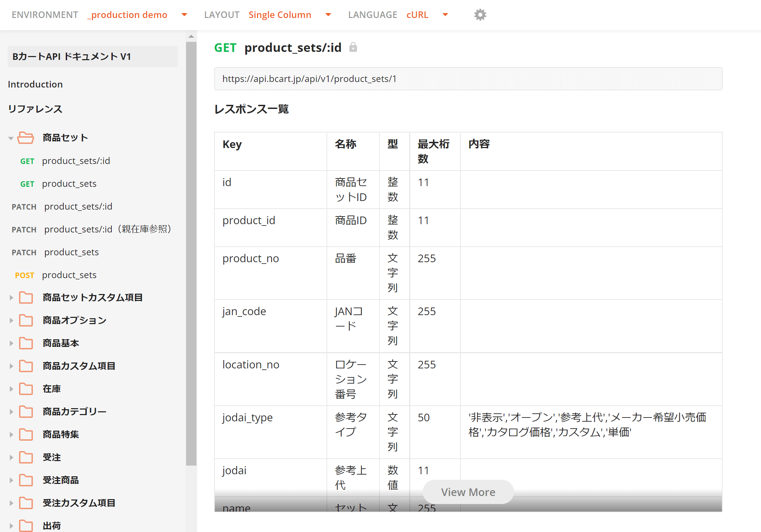Click the location_no key cell

(271, 379)
